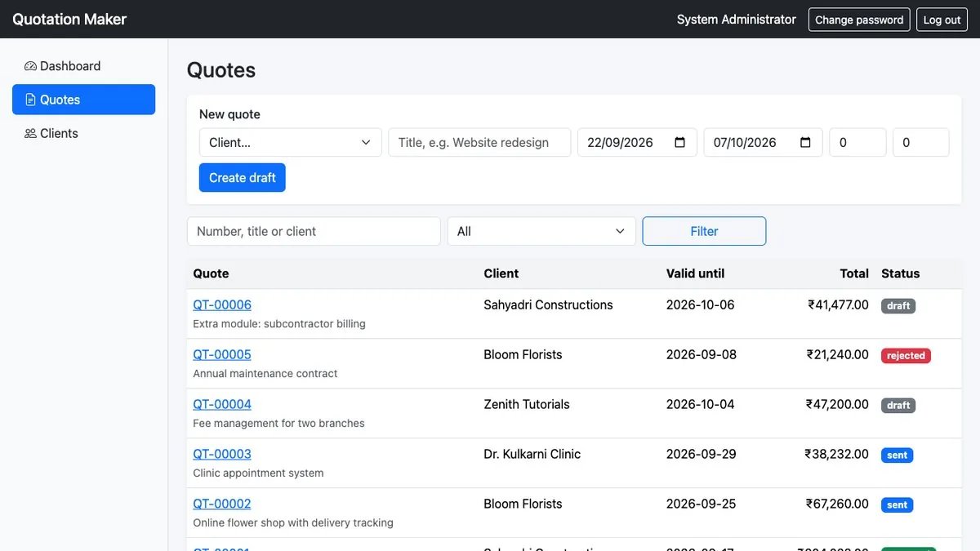Open quote QT-00003
The height and width of the screenshot is (551, 980).
click(x=222, y=454)
